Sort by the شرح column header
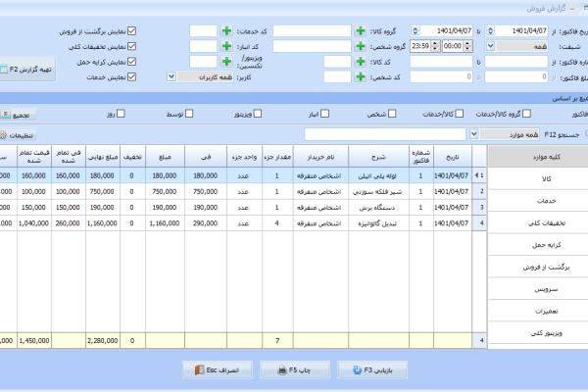Image resolution: width=588 pixels, height=392 pixels. [x=378, y=157]
